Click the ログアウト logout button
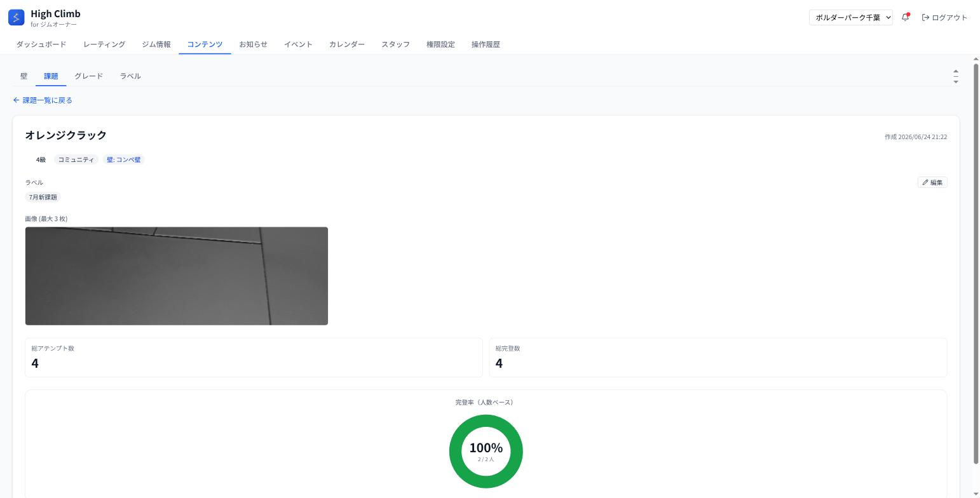980x498 pixels. (944, 17)
